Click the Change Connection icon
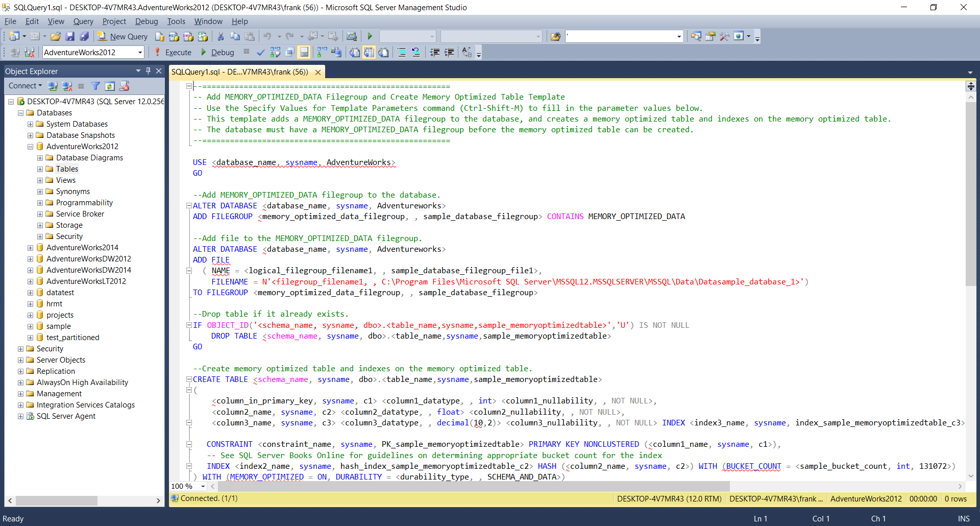980x526 pixels. (30, 52)
